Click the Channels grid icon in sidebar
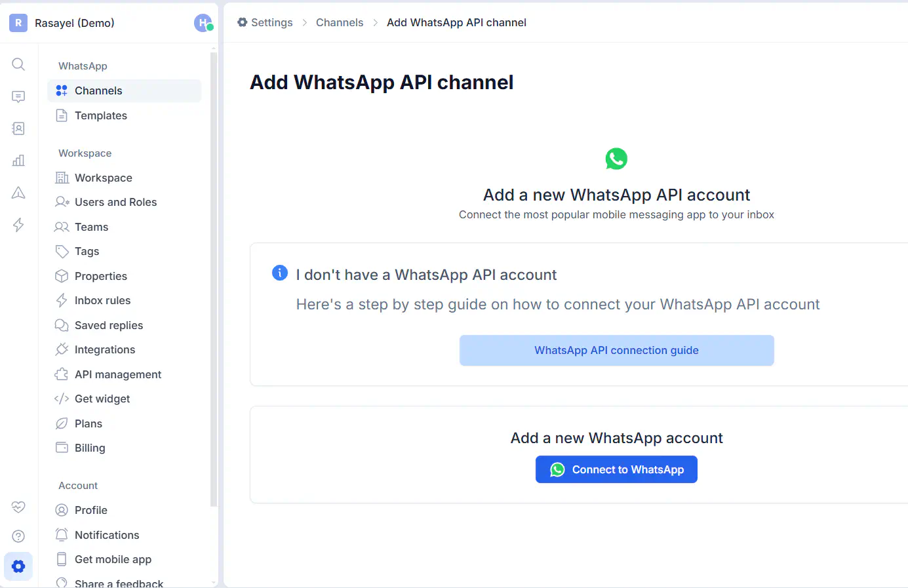This screenshot has width=908, height=588. pos(62,90)
